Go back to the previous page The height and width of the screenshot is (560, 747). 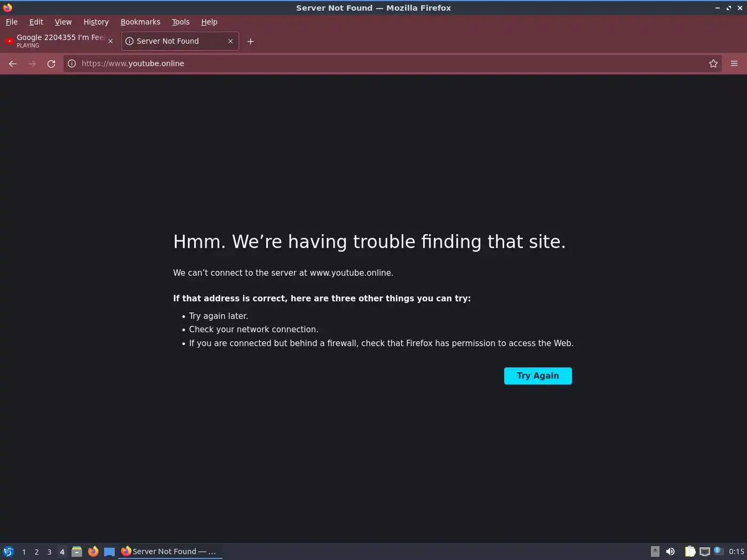click(13, 63)
